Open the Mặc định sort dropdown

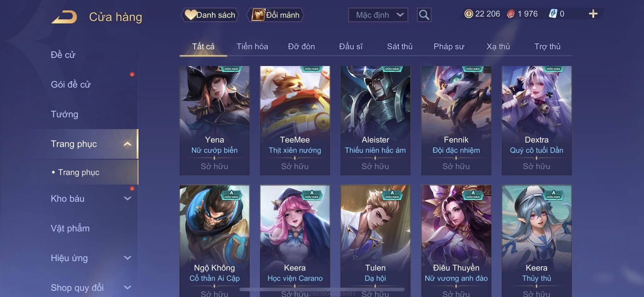click(x=378, y=15)
